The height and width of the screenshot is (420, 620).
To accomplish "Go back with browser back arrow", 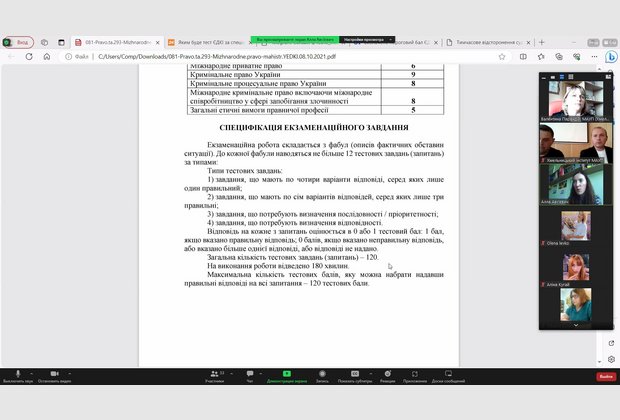I will [11, 57].
